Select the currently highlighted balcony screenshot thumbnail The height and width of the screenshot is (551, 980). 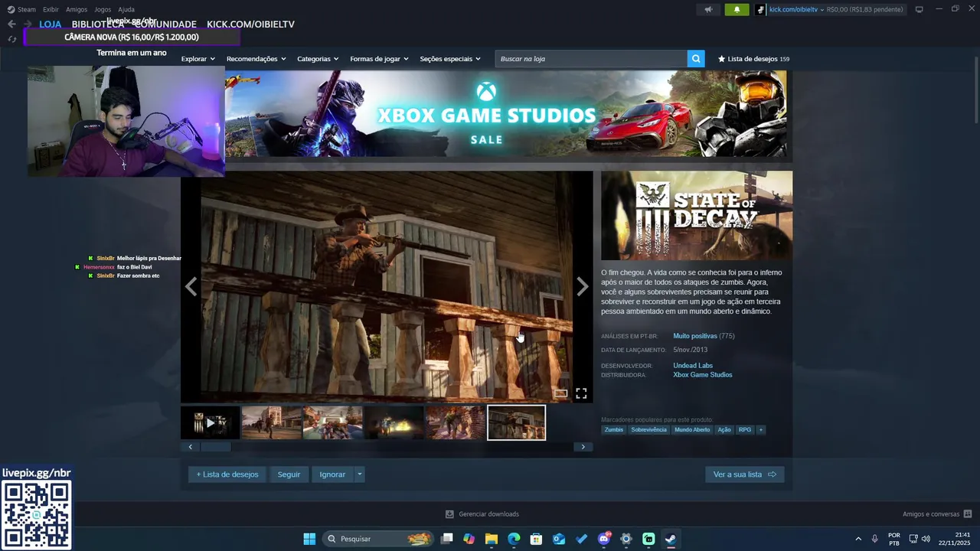click(517, 422)
